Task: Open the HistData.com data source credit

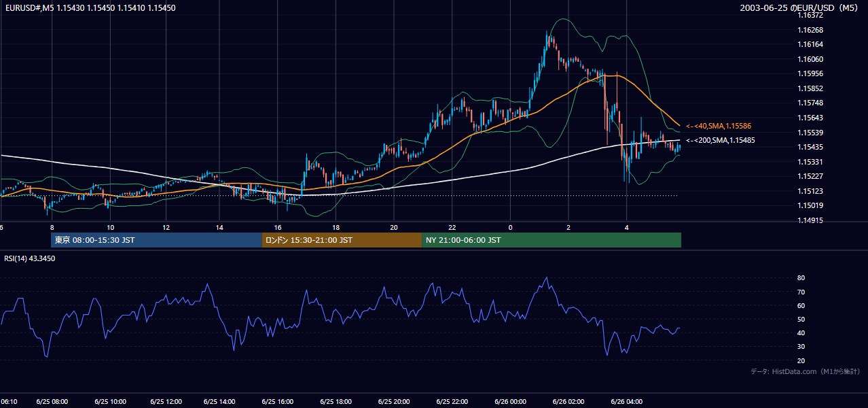Action: click(806, 371)
